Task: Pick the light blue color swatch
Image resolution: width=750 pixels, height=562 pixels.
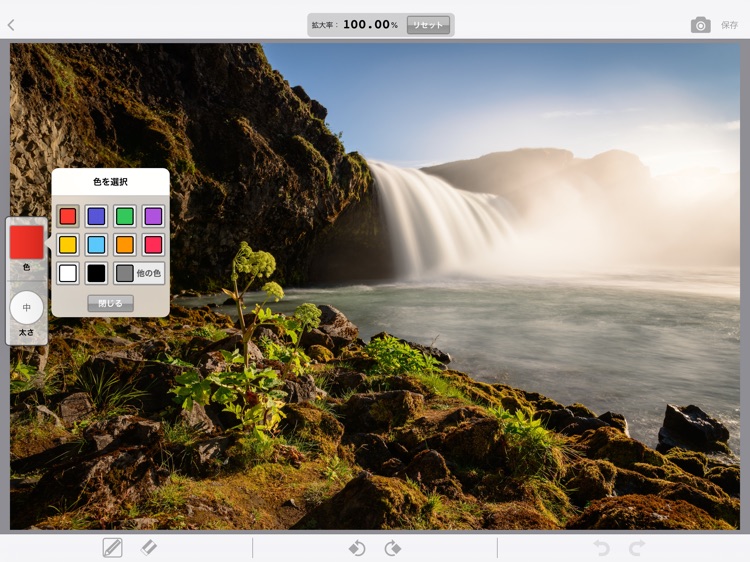Action: click(x=96, y=244)
